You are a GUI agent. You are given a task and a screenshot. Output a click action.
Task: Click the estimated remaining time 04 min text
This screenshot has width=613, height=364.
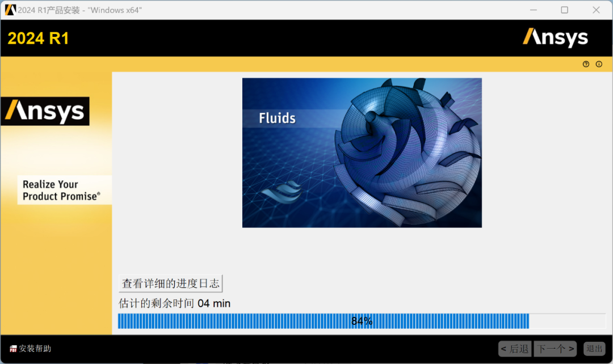pyautogui.click(x=174, y=303)
